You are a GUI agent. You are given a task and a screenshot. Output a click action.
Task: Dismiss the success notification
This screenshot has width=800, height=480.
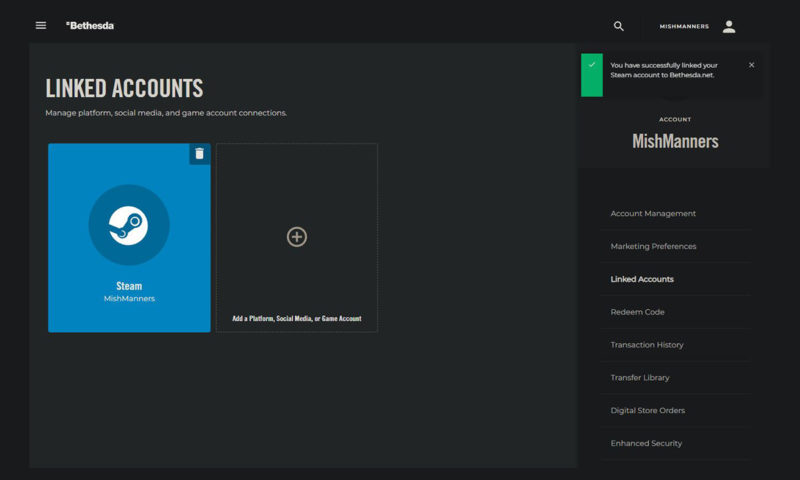pyautogui.click(x=752, y=65)
